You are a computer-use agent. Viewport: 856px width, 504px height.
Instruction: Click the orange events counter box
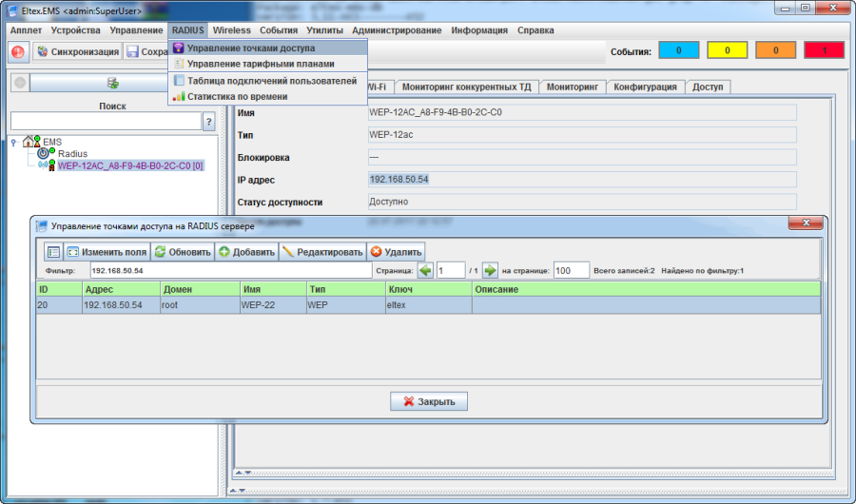pos(776,50)
